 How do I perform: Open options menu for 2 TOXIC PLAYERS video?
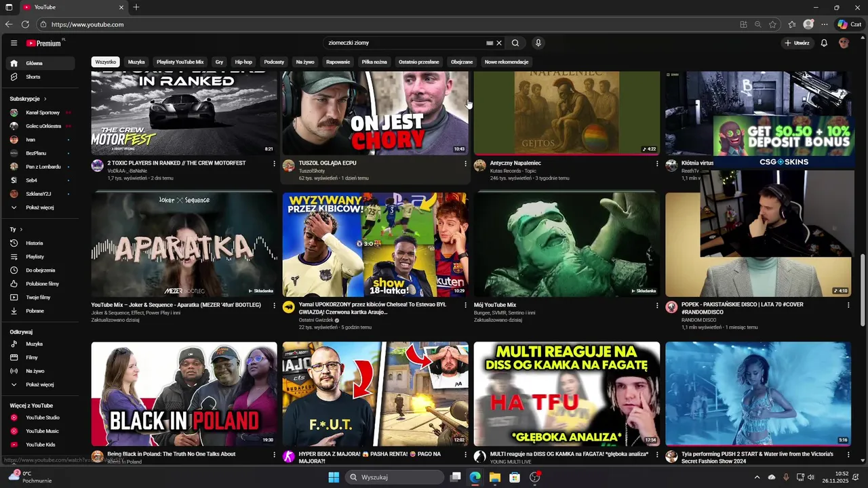click(274, 163)
